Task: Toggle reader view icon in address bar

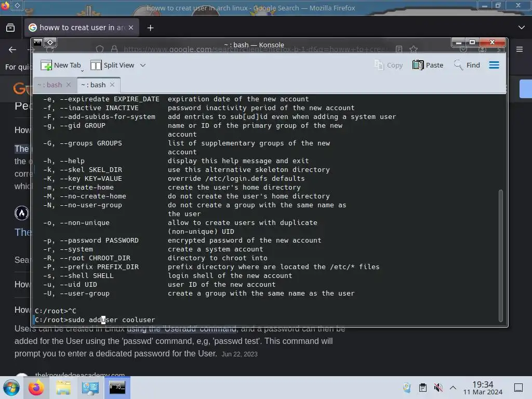Action: [x=399, y=49]
